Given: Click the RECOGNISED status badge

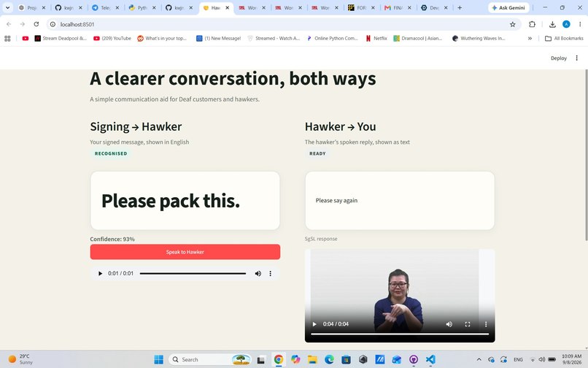Looking at the screenshot, I should [x=111, y=153].
